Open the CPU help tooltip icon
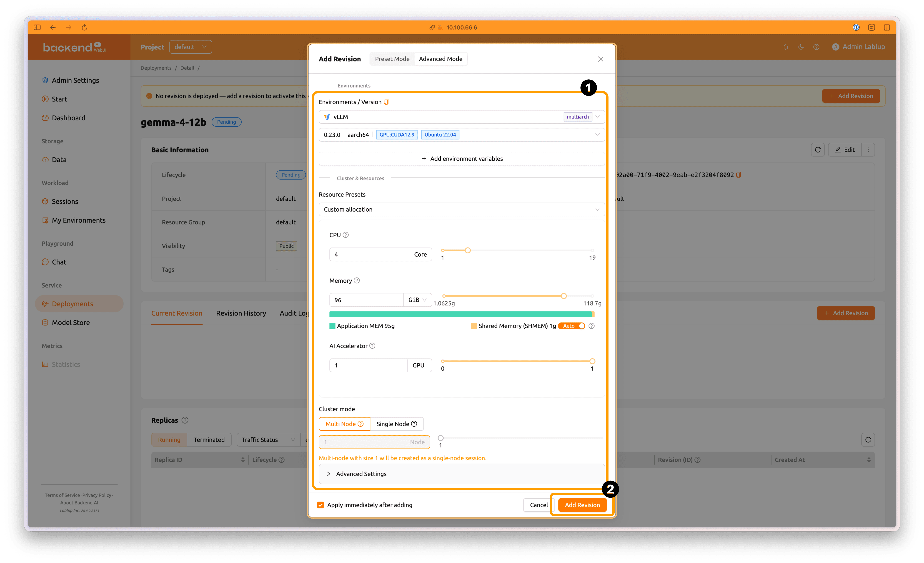924x563 pixels. 346,235
